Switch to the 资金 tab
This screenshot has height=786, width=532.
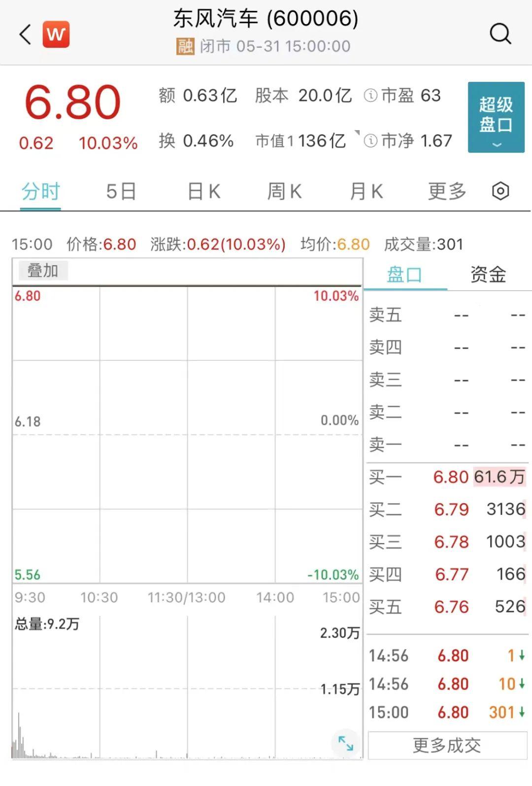pyautogui.click(x=488, y=274)
